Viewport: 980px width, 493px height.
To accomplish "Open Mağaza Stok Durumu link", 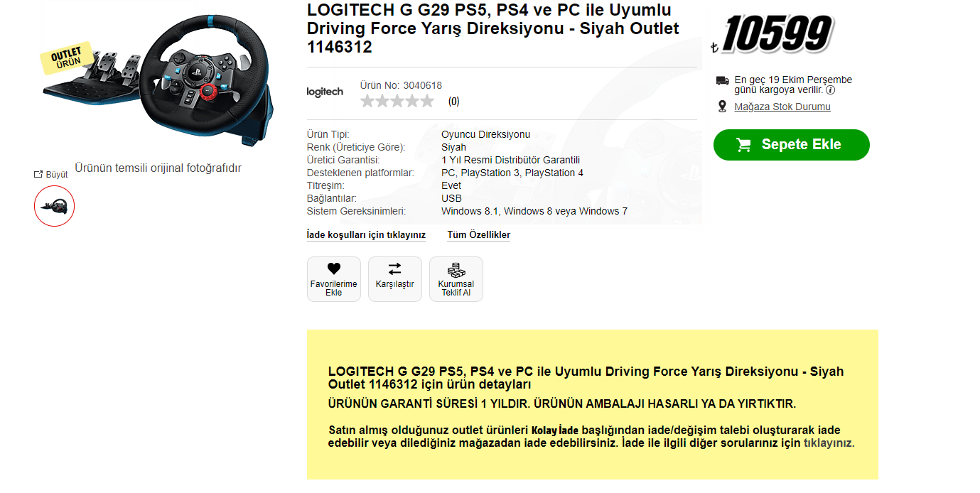I will click(x=782, y=107).
